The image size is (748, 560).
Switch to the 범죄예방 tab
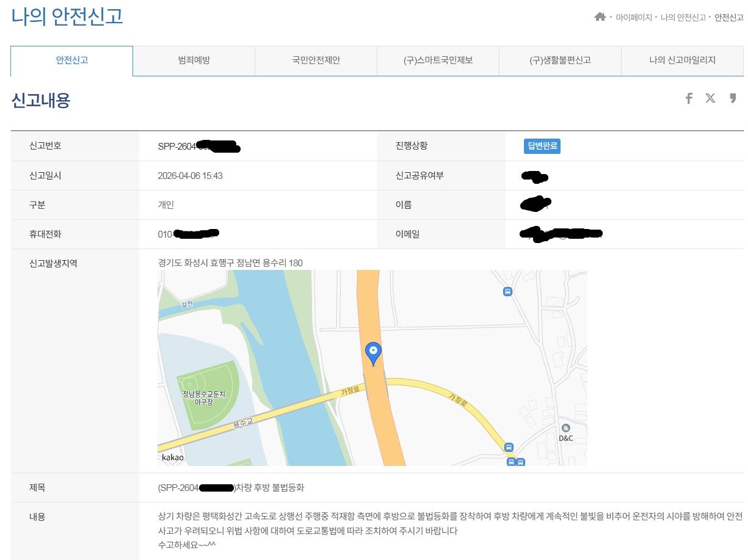[x=194, y=61]
